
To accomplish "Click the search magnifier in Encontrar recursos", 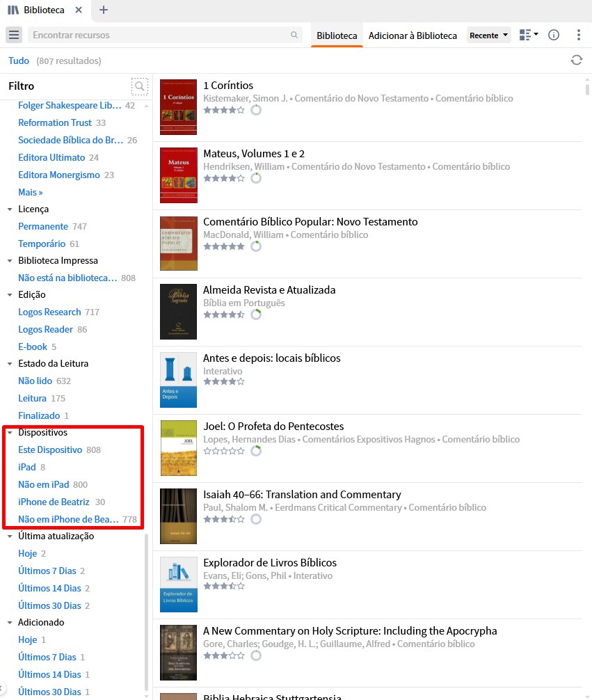I will (x=294, y=35).
